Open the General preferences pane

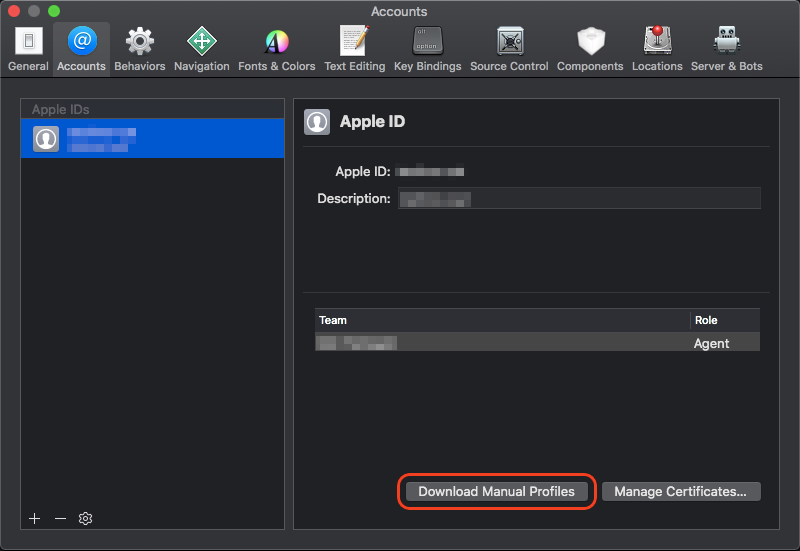click(x=29, y=49)
